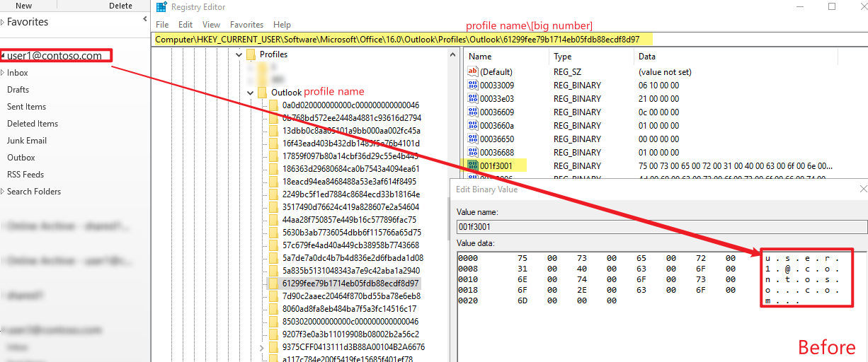This screenshot has width=868, height=362.
Task: Click folder icon of key 61299fee79b1714eb05fdb88ecdf8d97
Action: [x=274, y=284]
